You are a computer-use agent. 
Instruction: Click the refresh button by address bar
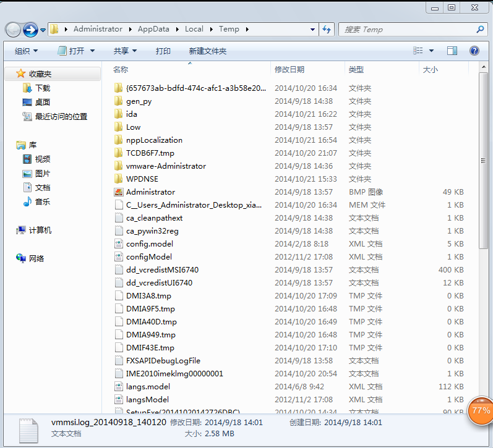tap(327, 30)
